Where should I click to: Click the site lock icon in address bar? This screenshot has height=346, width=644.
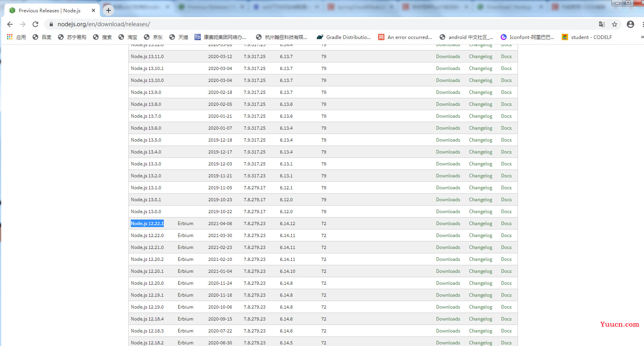(51, 24)
